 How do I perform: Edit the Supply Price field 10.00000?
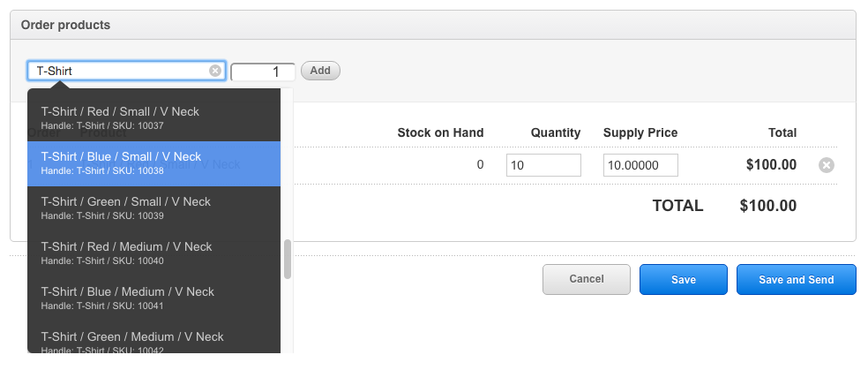[640, 165]
